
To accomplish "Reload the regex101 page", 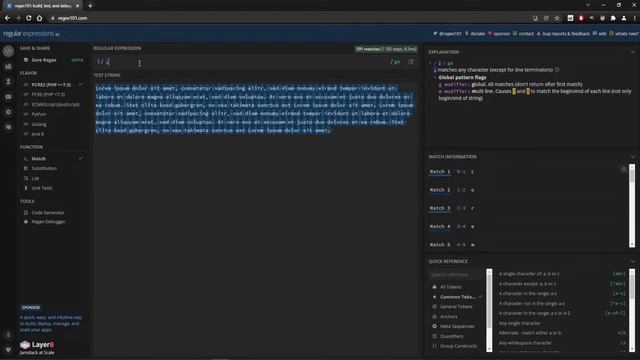I will click(x=29, y=18).
